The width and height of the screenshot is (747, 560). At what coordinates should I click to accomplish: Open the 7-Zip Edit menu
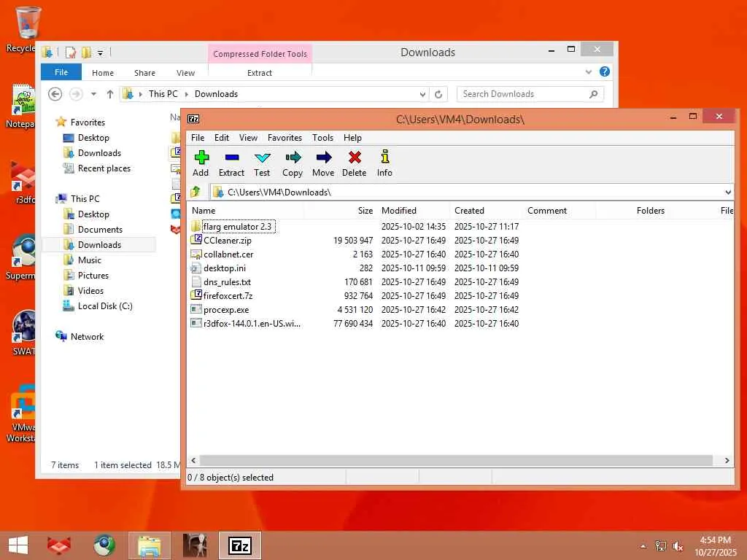click(222, 138)
